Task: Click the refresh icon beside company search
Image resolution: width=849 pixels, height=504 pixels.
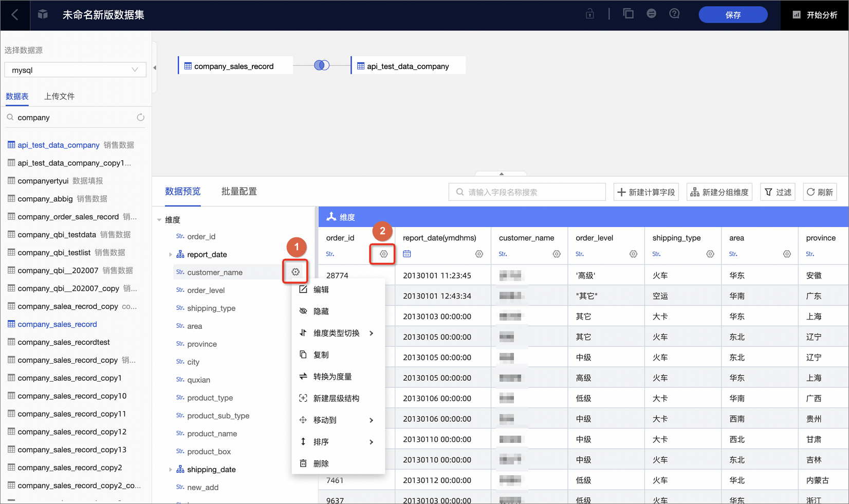Action: pyautogui.click(x=140, y=117)
